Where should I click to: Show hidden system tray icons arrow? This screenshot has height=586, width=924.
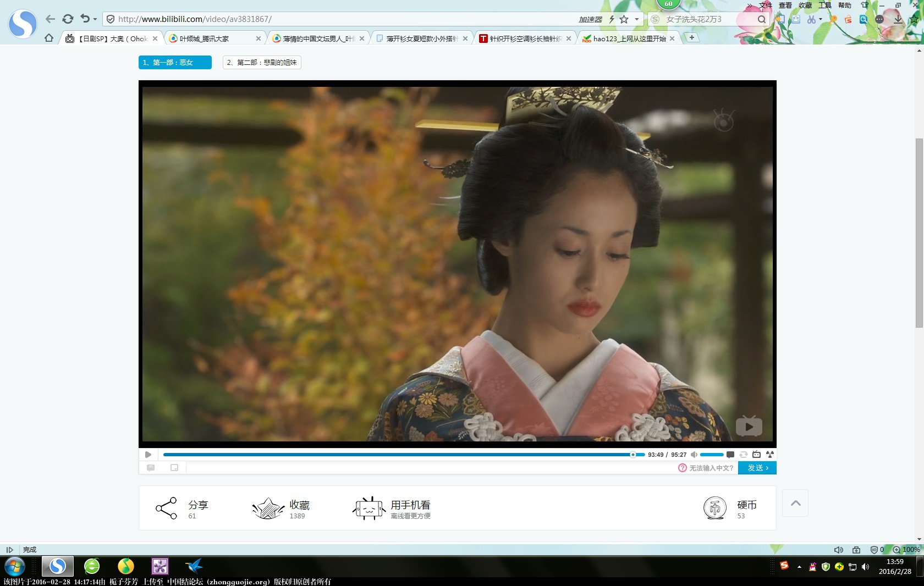799,567
